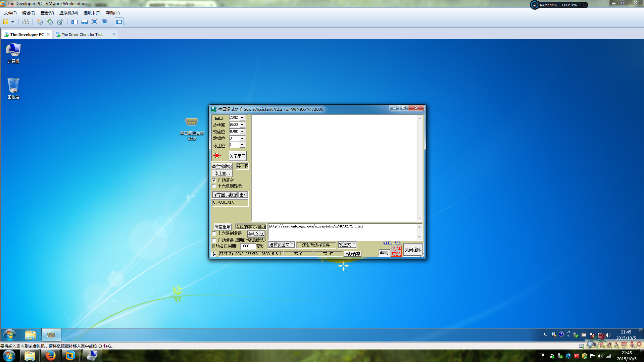Enable the 十六进制显示 checkbox
This screenshot has width=644, height=362.
pos(214,186)
